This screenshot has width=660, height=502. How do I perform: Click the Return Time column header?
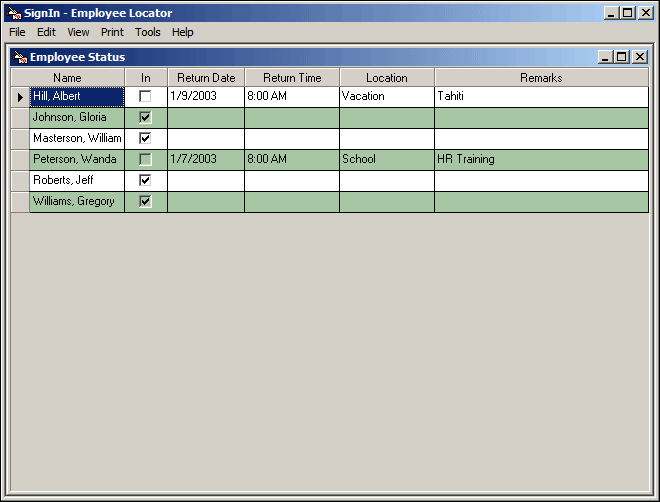tap(292, 78)
